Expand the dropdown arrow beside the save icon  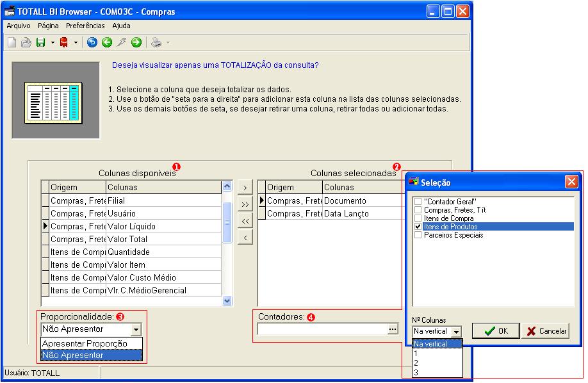[53, 42]
